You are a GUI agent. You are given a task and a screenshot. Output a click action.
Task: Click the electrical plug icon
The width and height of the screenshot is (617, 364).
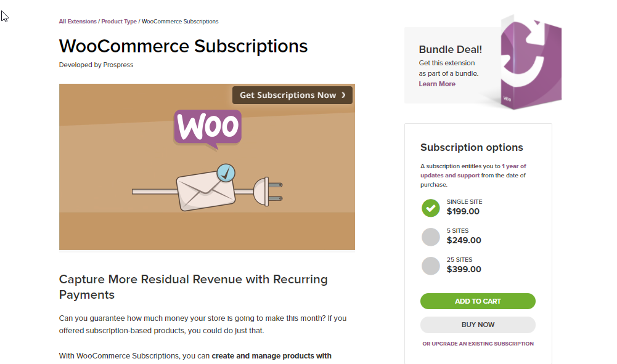point(268,192)
